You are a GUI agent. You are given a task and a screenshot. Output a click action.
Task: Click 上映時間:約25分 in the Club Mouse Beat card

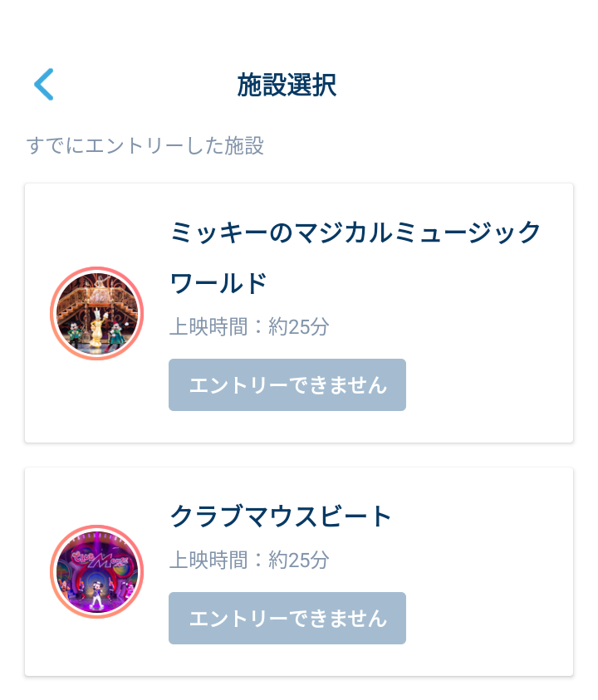[x=249, y=560]
